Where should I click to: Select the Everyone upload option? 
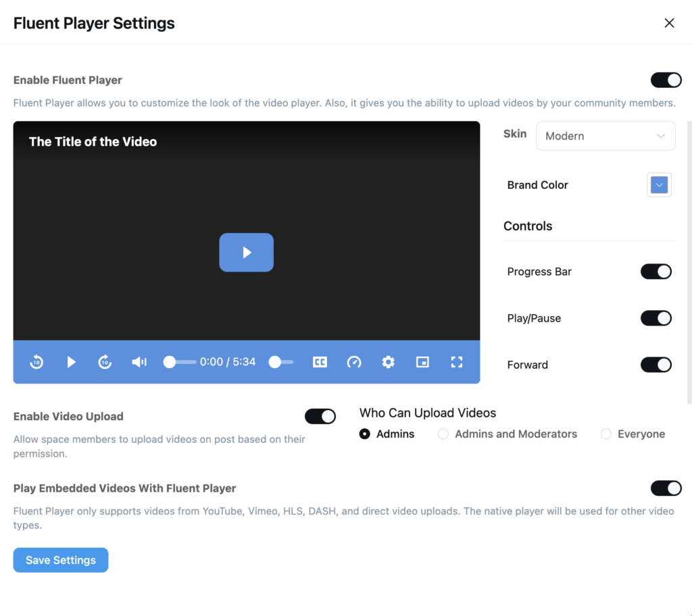click(605, 434)
